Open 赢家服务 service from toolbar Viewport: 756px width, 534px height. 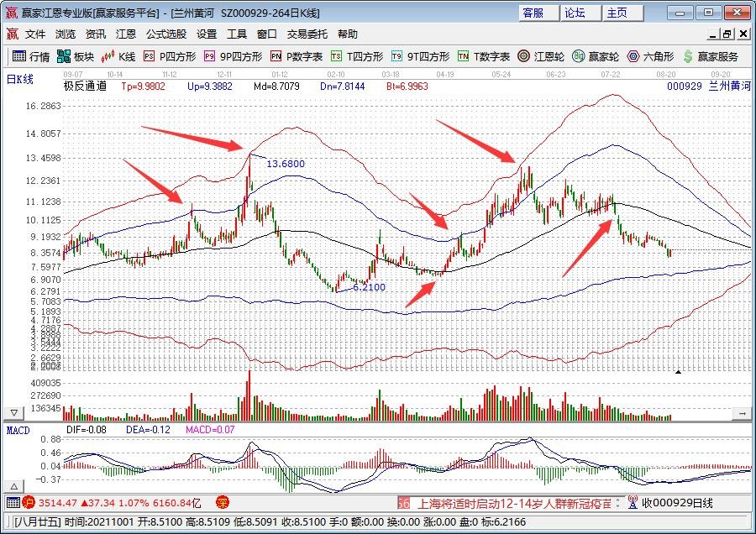710,56
